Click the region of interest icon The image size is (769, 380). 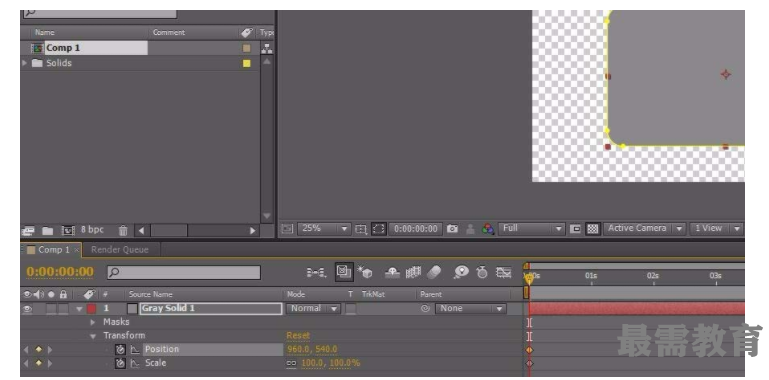[575, 229]
